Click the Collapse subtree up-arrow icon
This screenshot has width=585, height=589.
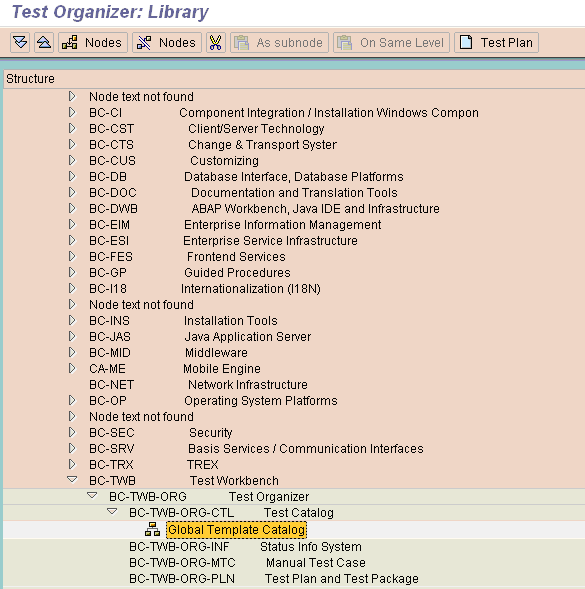[x=44, y=42]
